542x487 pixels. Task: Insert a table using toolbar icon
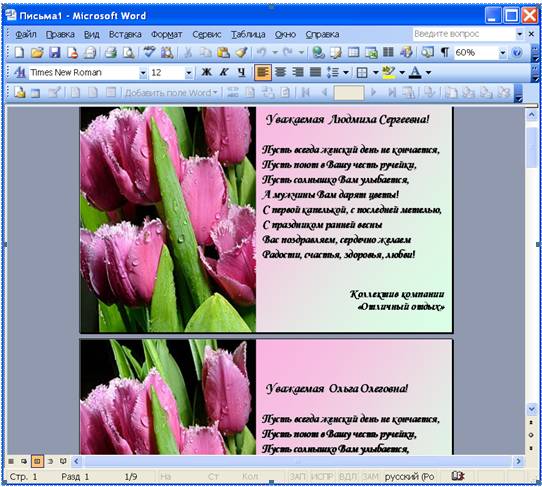(x=353, y=53)
